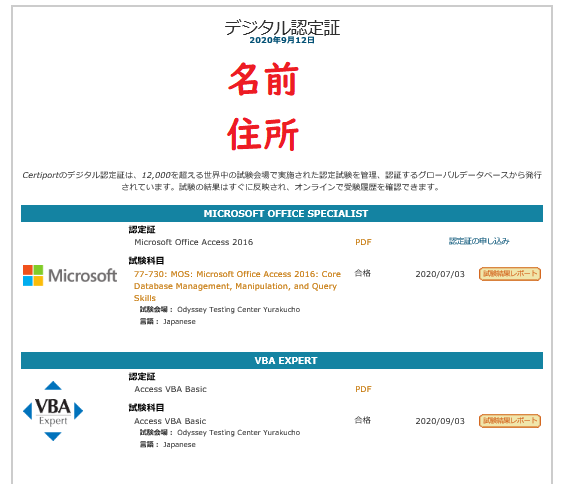Click the Access VBA Basic exam subject text
Screen dimensions: 564x484
click(170, 421)
